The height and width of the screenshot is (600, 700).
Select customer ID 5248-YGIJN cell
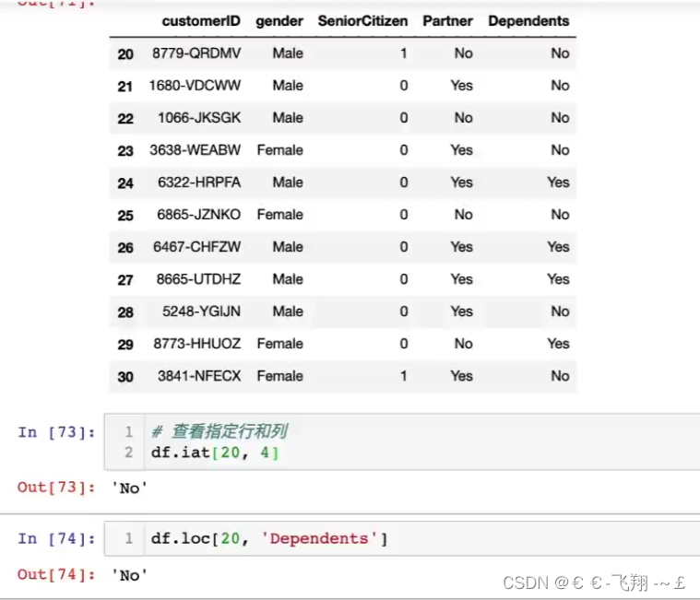pos(201,312)
